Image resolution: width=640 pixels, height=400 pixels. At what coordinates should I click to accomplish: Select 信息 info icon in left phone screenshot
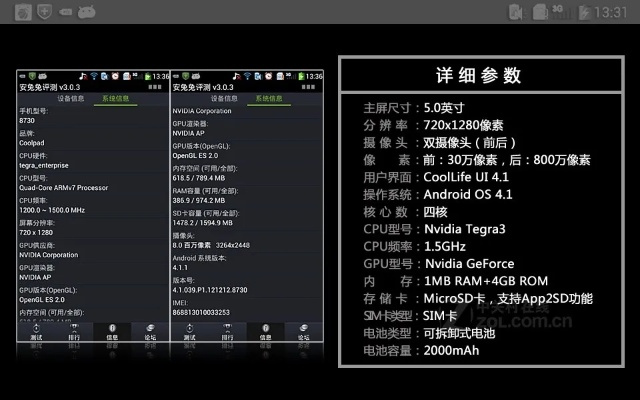click(112, 332)
